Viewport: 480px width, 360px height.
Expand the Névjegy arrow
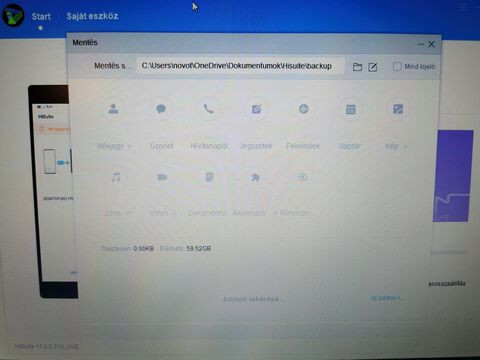(x=129, y=146)
